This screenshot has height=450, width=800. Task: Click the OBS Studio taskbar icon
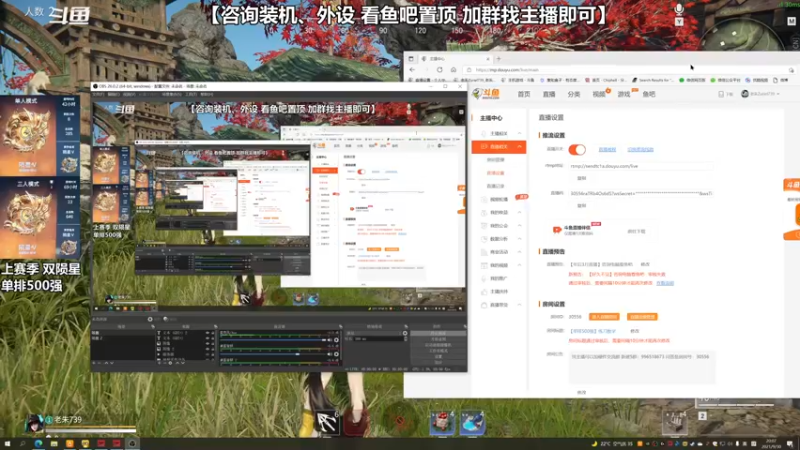pyautogui.click(x=132, y=444)
